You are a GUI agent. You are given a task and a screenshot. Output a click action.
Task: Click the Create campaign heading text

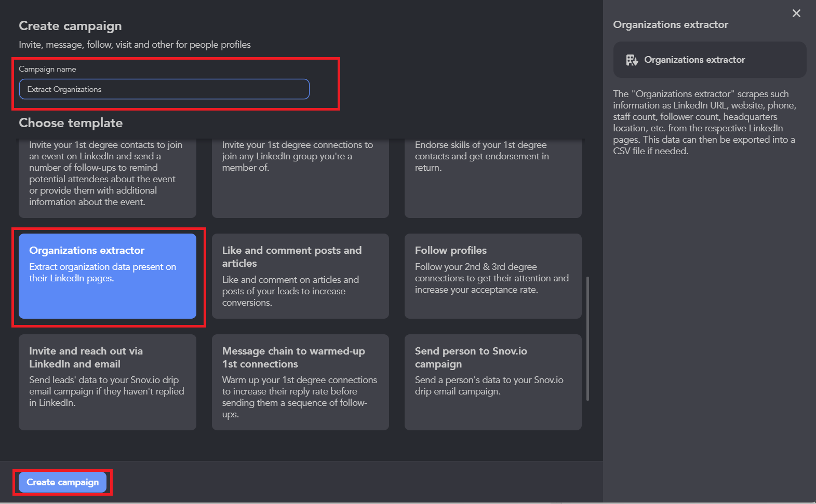[x=70, y=26]
